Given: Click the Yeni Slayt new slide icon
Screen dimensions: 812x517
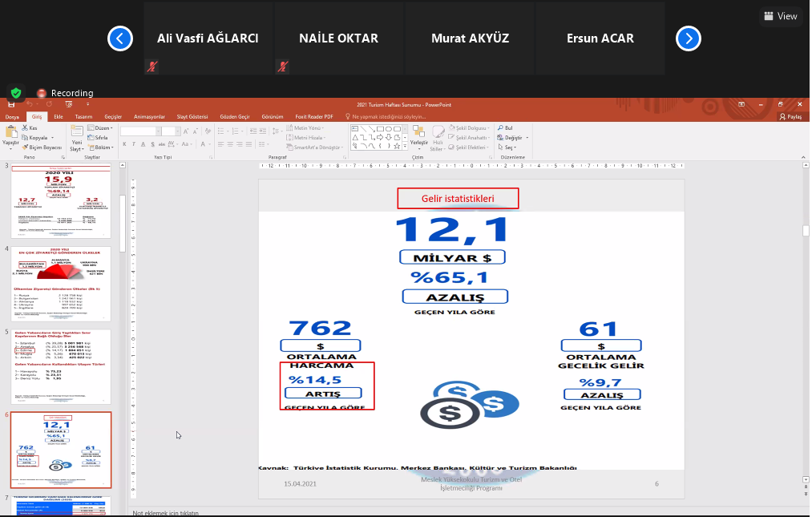Looking at the screenshot, I should coord(76,133).
